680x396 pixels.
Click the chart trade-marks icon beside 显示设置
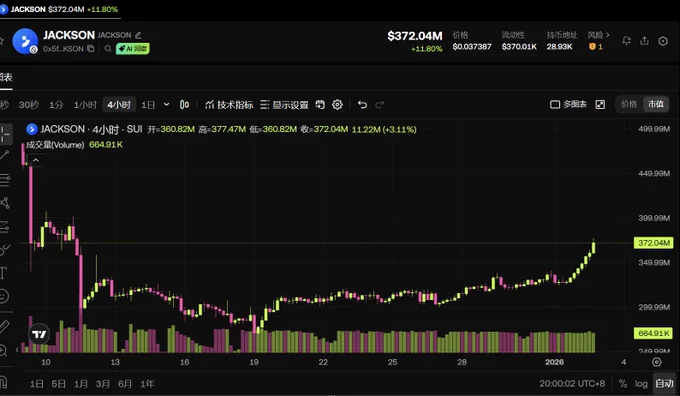tap(320, 105)
